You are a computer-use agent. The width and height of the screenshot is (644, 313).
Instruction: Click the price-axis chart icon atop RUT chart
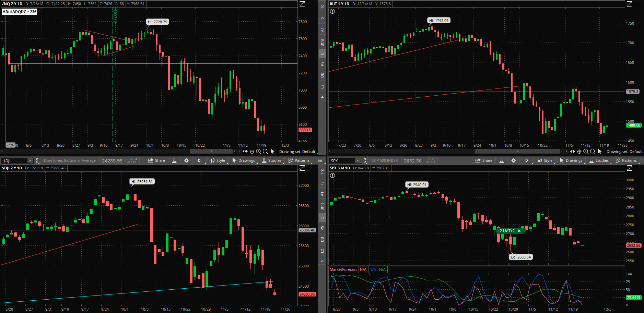630,4
